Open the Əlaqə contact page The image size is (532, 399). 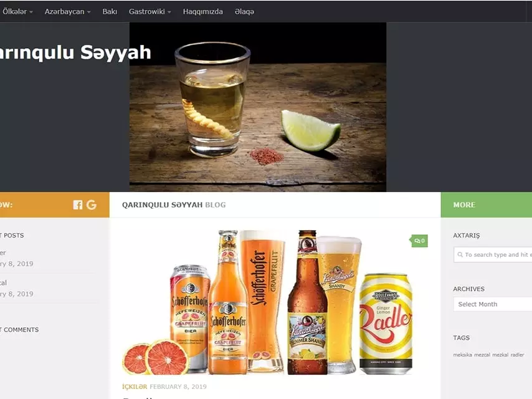pyautogui.click(x=244, y=12)
